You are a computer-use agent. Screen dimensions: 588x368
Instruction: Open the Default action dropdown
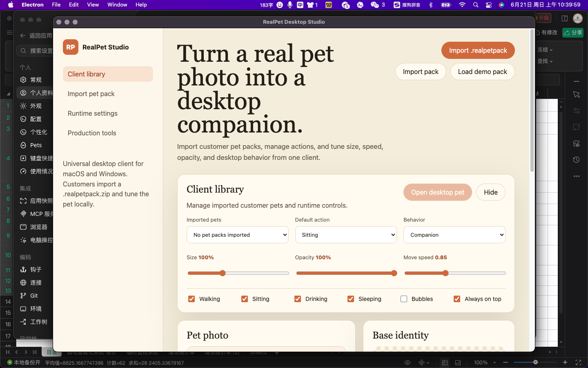(346, 235)
